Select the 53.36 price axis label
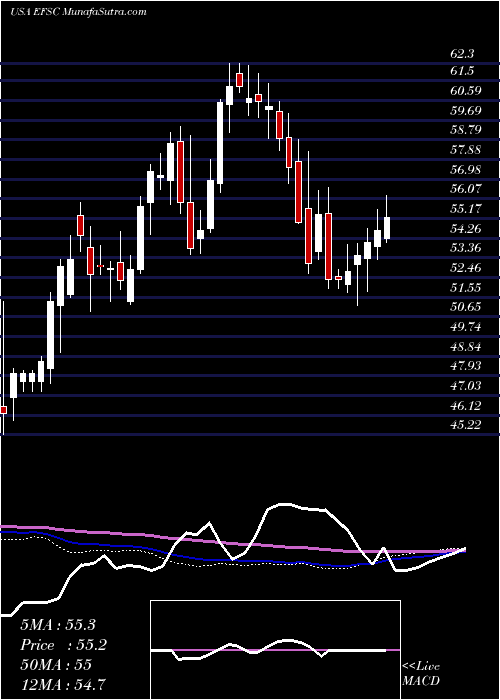The height and width of the screenshot is (700, 500). 466,248
